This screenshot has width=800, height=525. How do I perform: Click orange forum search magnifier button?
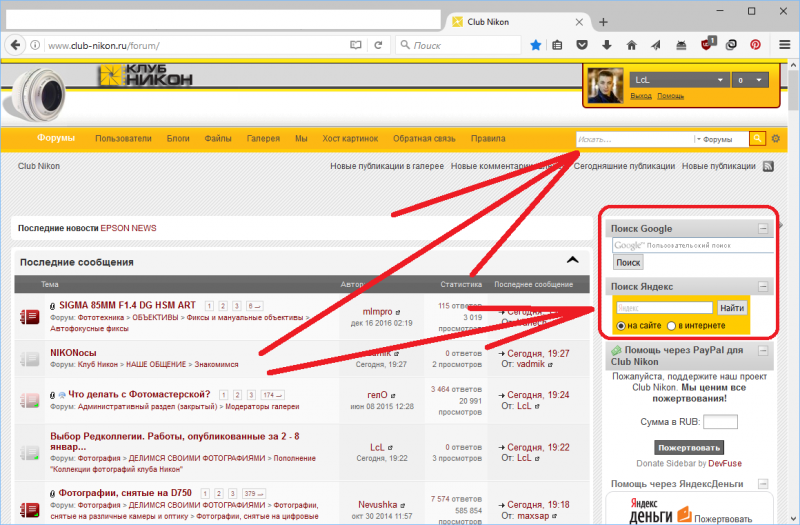[757, 138]
